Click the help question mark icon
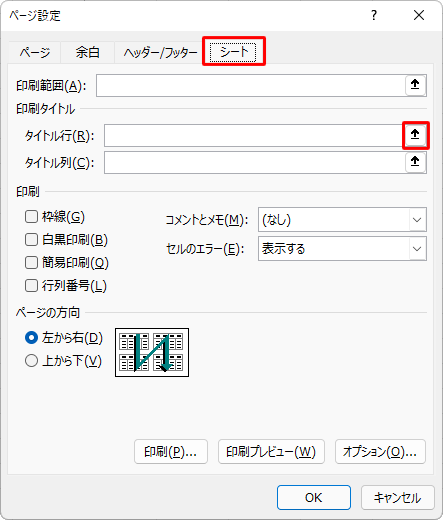The image size is (443, 520). pos(374,15)
